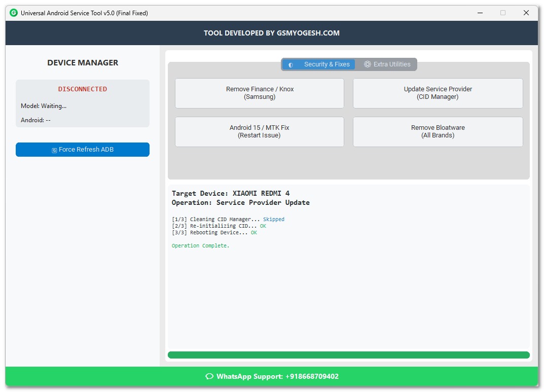Close the service tool window

click(x=526, y=13)
